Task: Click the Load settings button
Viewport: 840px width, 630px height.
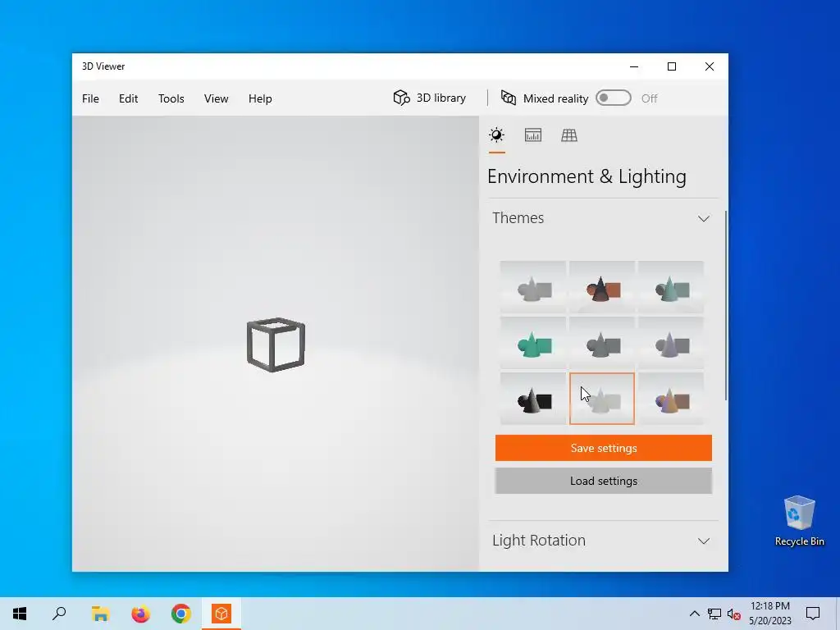Action: 603,481
